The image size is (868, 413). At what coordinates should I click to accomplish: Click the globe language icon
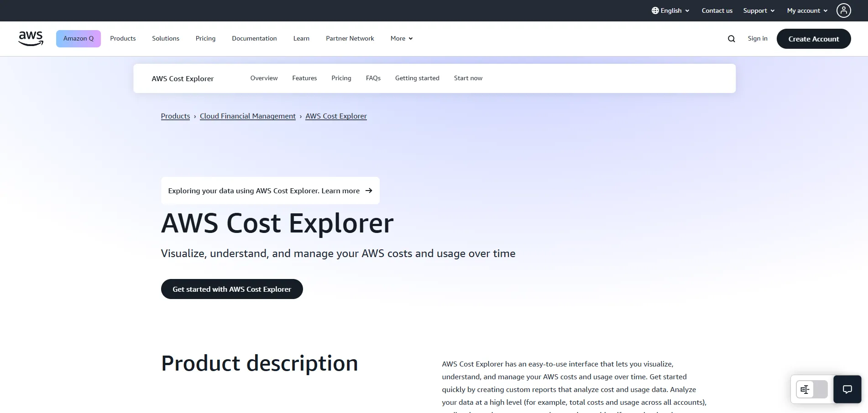655,10
